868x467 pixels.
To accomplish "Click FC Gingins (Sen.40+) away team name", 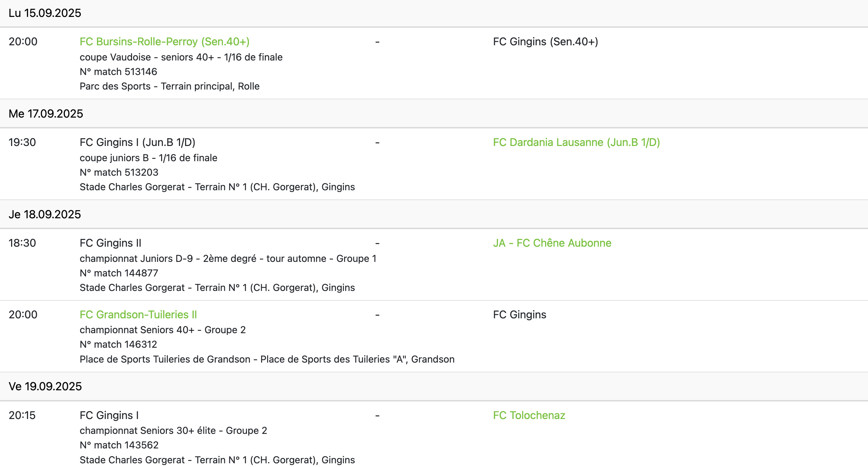I will (x=545, y=42).
